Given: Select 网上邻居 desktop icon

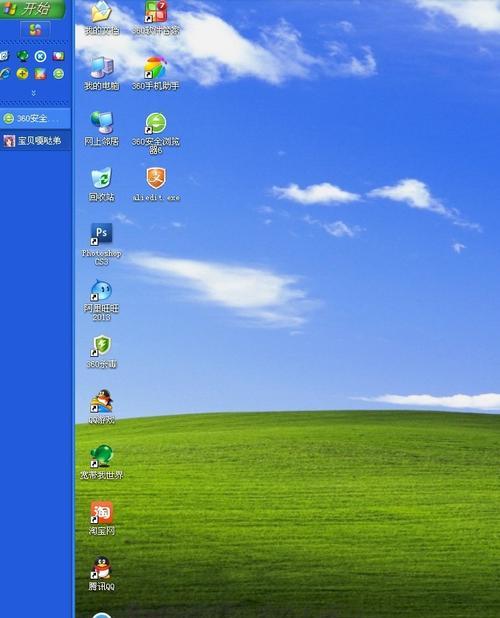Looking at the screenshot, I should (x=102, y=128).
